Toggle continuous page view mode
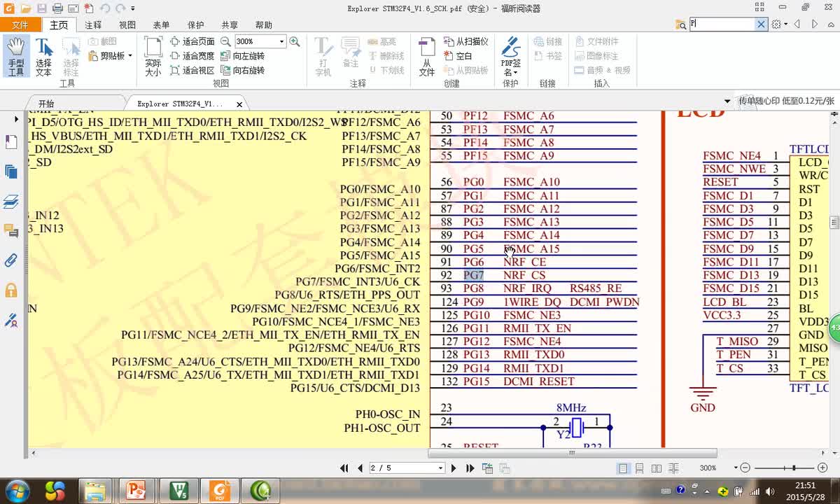The image size is (840, 504). point(640,468)
